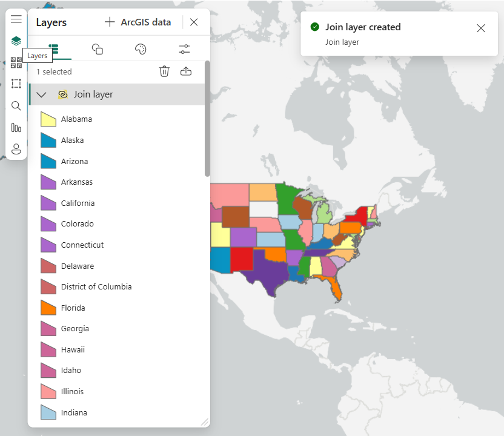Open the charts icon in sidebar

pyautogui.click(x=16, y=128)
